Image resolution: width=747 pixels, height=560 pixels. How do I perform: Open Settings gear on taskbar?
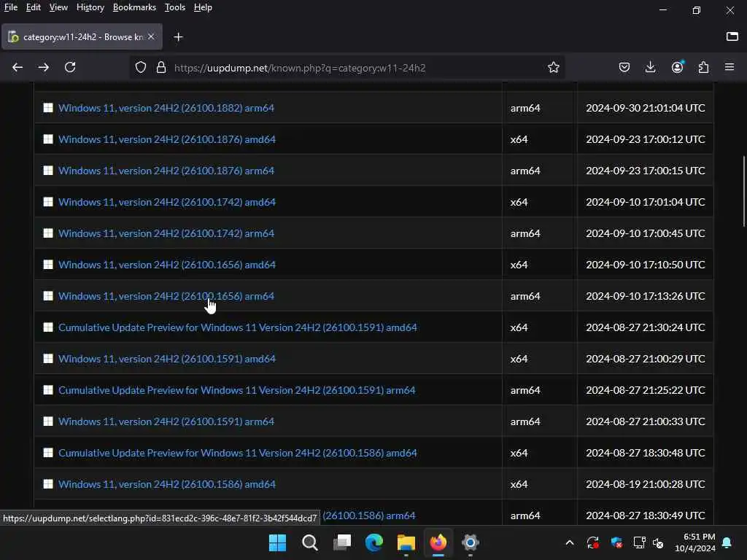point(471,542)
